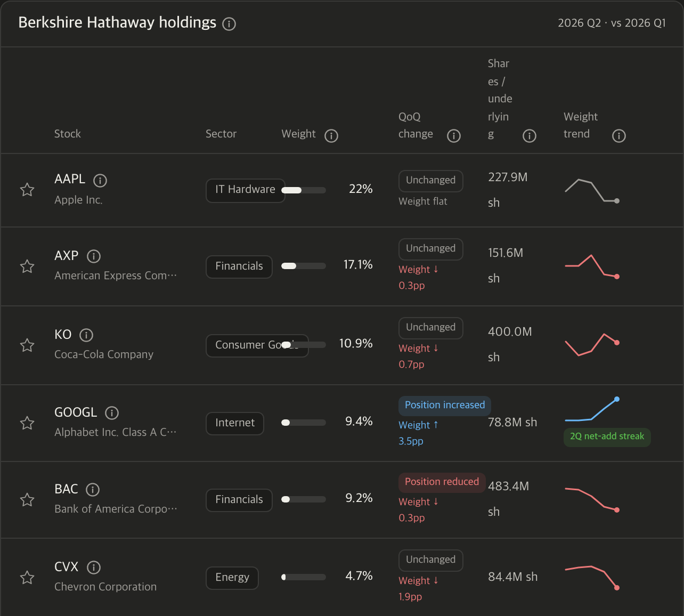
Task: Click the Weight column info icon
Action: pyautogui.click(x=331, y=136)
